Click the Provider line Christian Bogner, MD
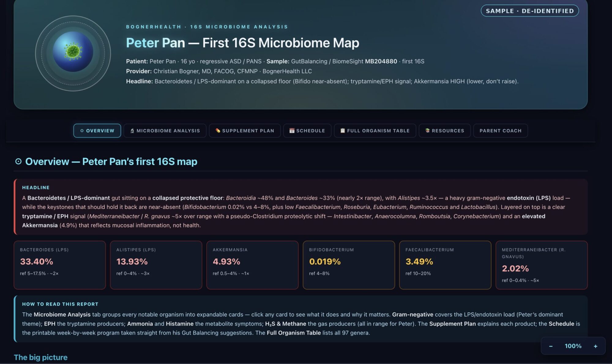Image resolution: width=612 pixels, height=364 pixels. pos(219,71)
